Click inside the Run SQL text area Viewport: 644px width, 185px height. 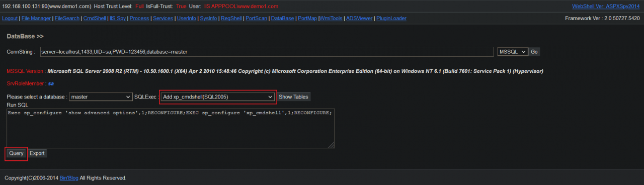pyautogui.click(x=171, y=128)
